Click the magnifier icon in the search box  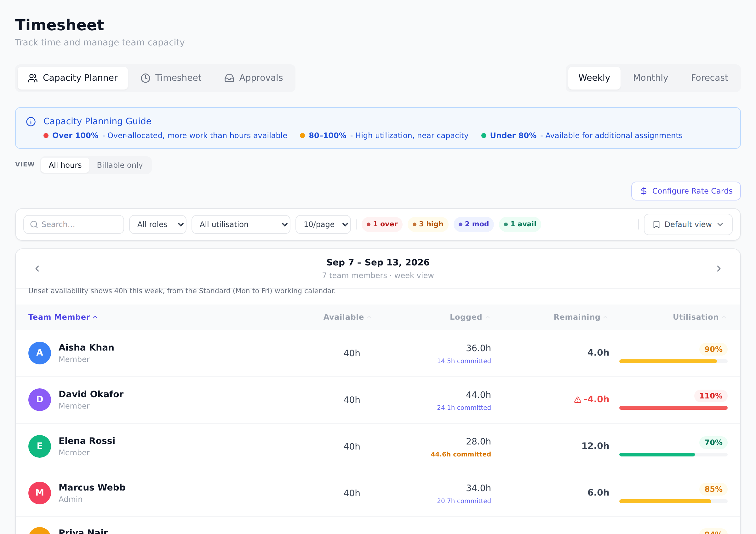[x=34, y=225]
